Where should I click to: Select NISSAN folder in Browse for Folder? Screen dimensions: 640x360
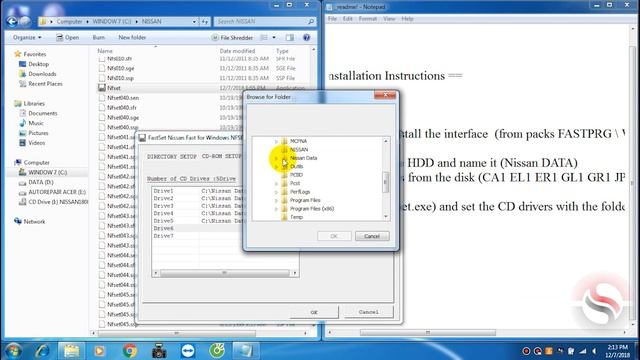coord(299,149)
